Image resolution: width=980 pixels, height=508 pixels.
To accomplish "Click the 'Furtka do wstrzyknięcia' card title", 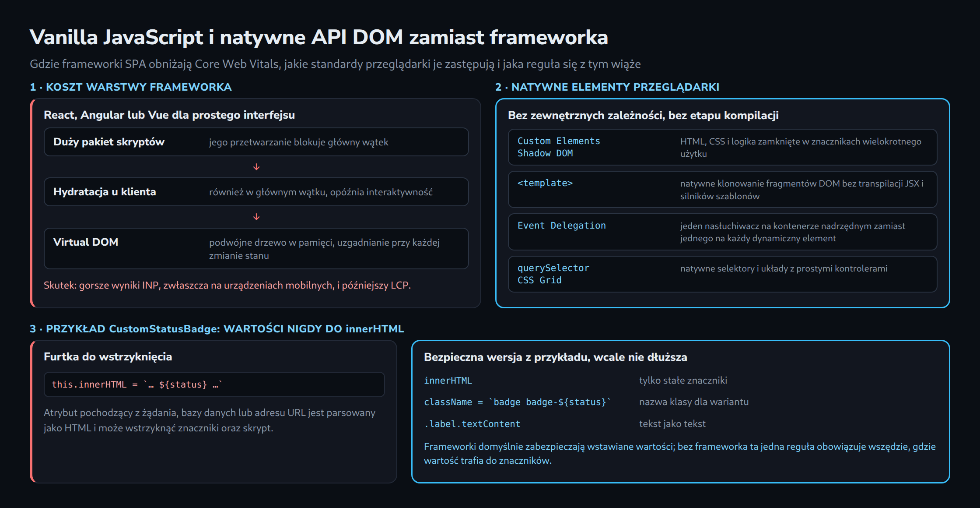I will (108, 356).
